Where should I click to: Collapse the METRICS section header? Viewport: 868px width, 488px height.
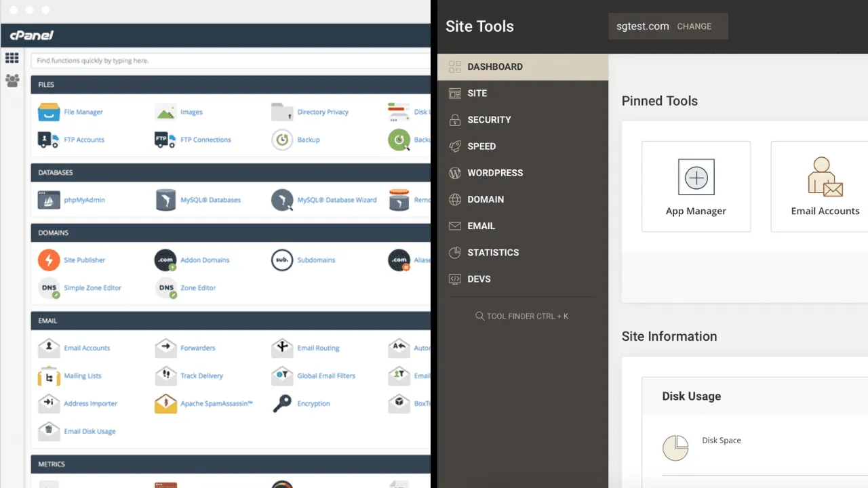pos(231,464)
